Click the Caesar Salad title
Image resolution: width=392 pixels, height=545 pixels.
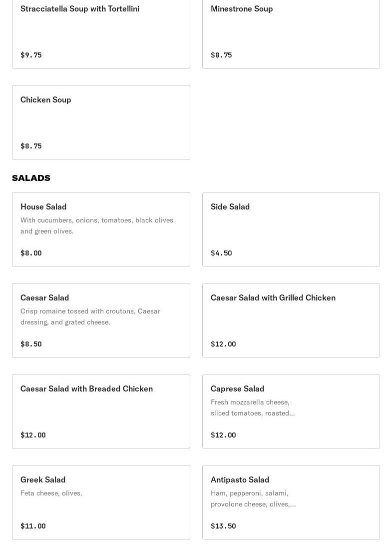pyautogui.click(x=45, y=298)
